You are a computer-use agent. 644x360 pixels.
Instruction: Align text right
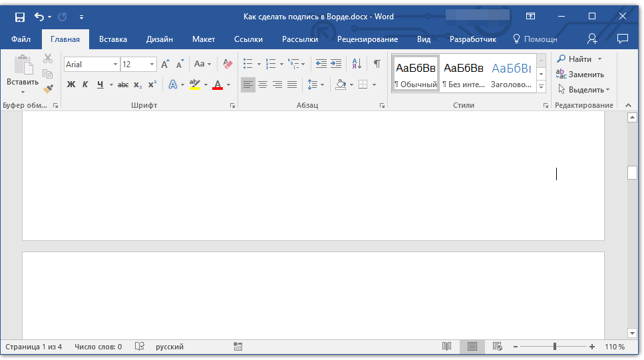pyautogui.click(x=277, y=85)
